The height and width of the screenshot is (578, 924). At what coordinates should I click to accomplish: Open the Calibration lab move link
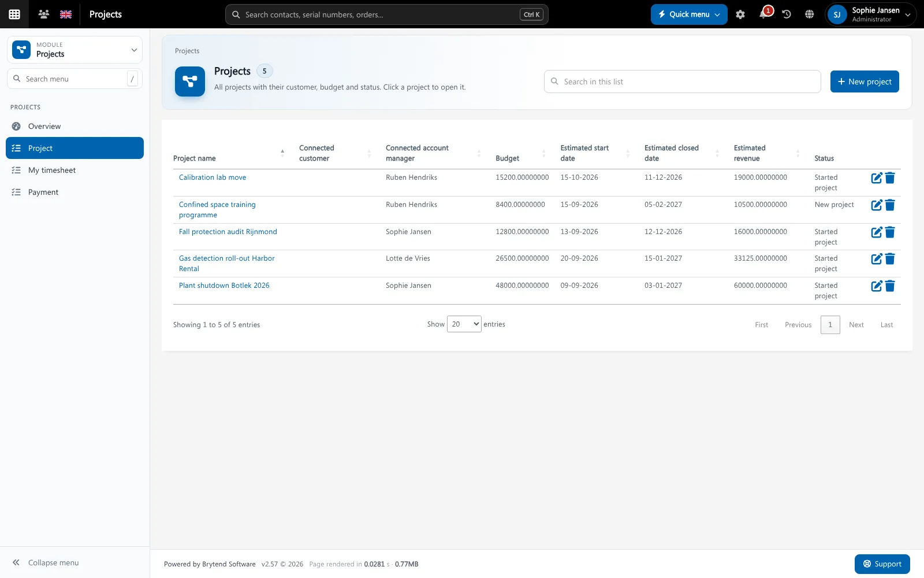pyautogui.click(x=213, y=177)
